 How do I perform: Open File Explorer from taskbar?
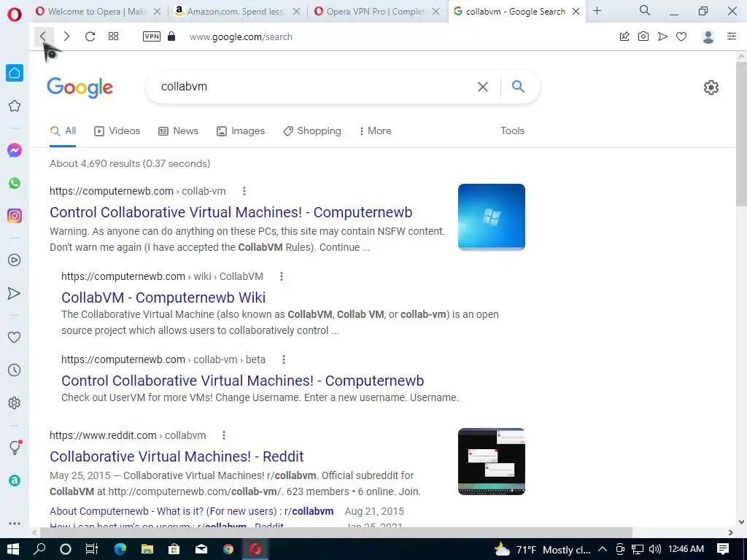click(147, 549)
